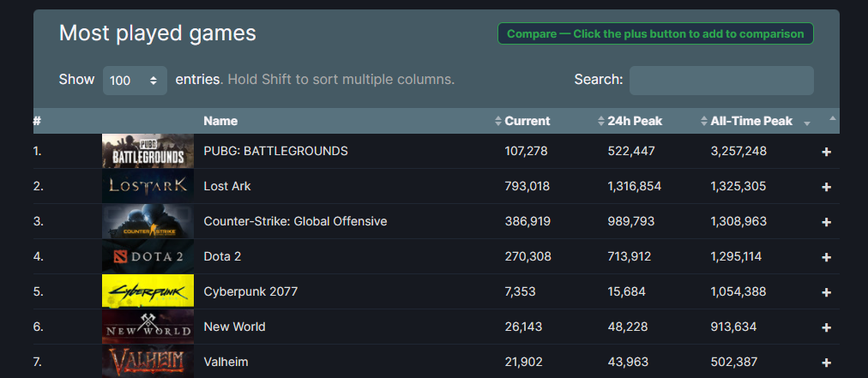Click Dota 2 all-time peak 1,295,114
868x378 pixels.
[x=736, y=256]
